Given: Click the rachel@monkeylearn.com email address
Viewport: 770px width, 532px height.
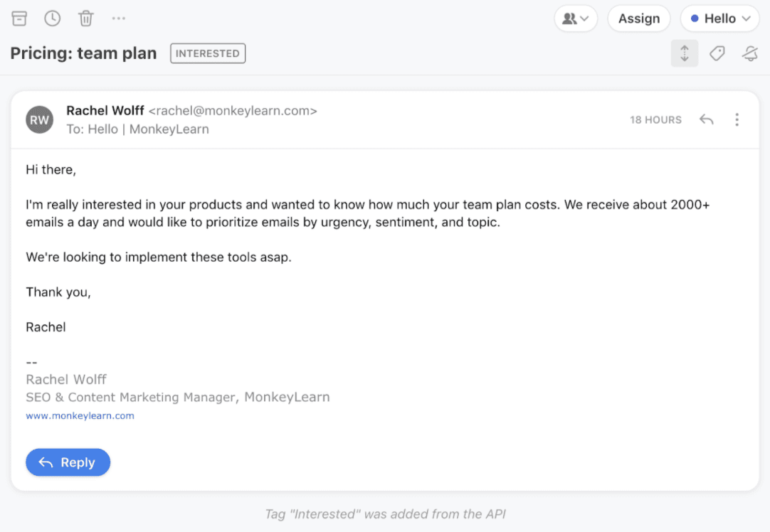Looking at the screenshot, I should [233, 111].
